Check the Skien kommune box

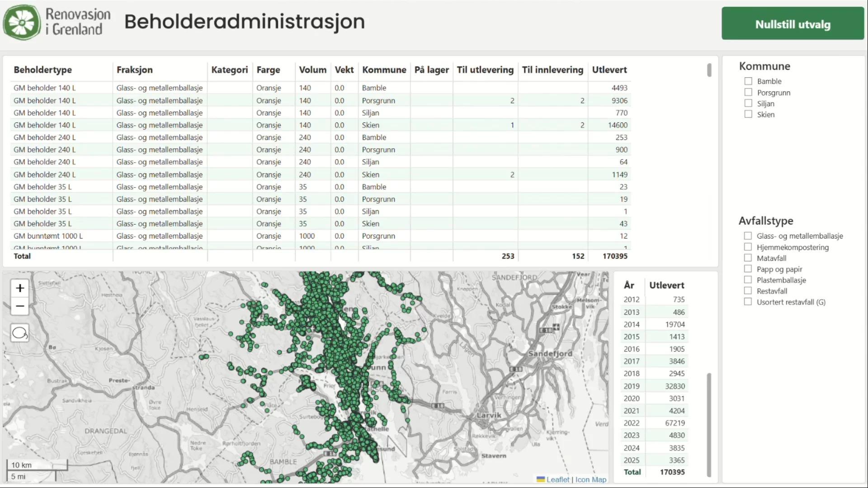point(748,114)
